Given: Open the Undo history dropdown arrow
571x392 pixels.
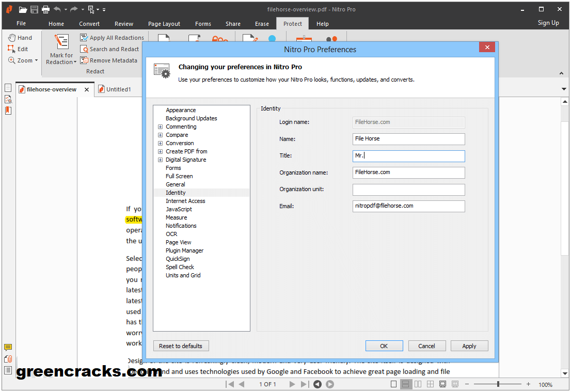Looking at the screenshot, I should pos(66,9).
